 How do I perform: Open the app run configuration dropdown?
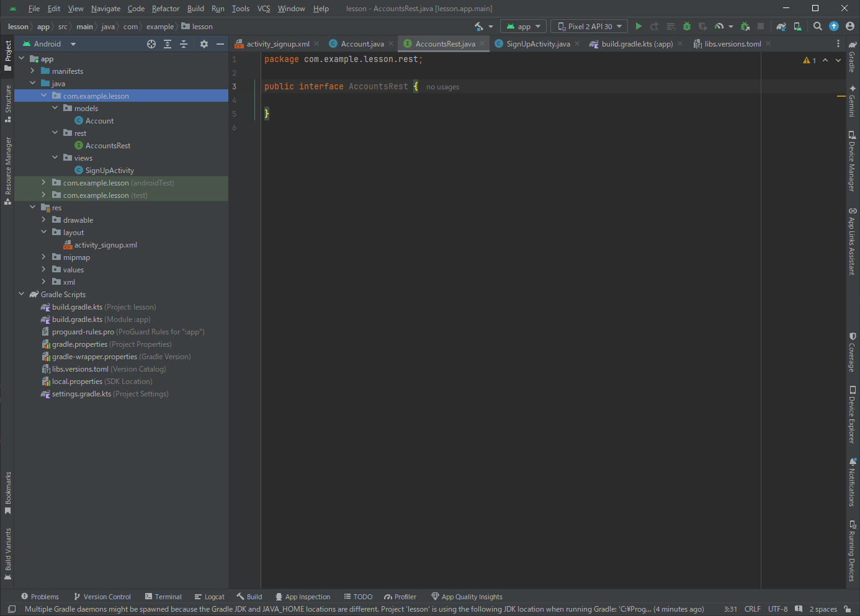pyautogui.click(x=524, y=26)
